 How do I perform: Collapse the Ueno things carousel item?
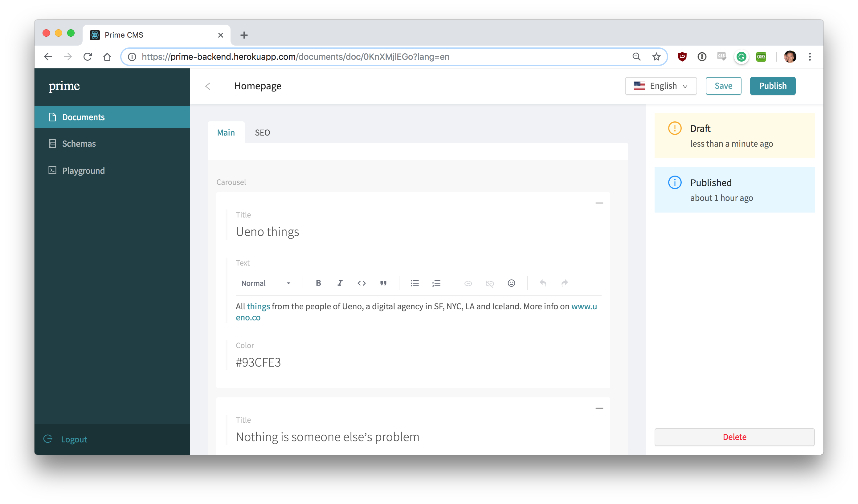coord(599,202)
